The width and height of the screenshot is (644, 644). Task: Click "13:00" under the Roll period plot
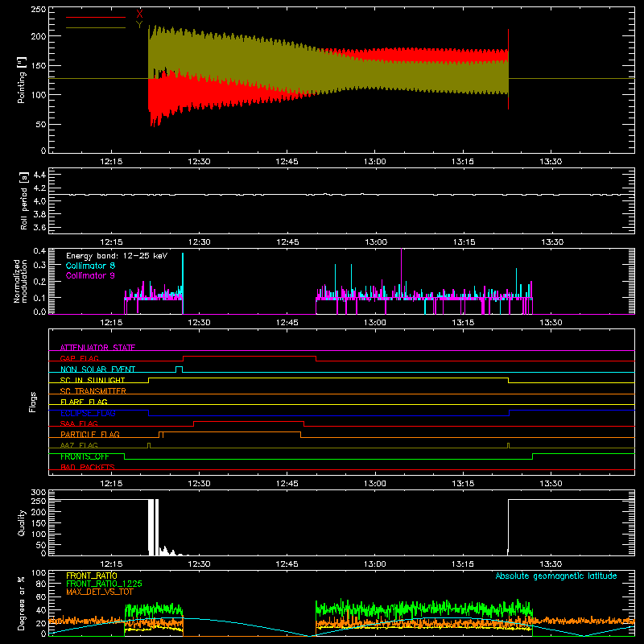click(375, 242)
